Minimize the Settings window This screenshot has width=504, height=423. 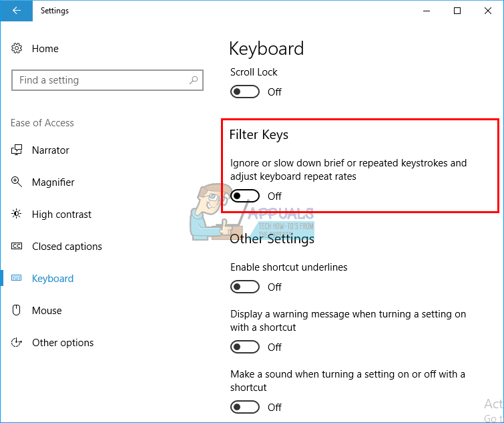(x=427, y=11)
